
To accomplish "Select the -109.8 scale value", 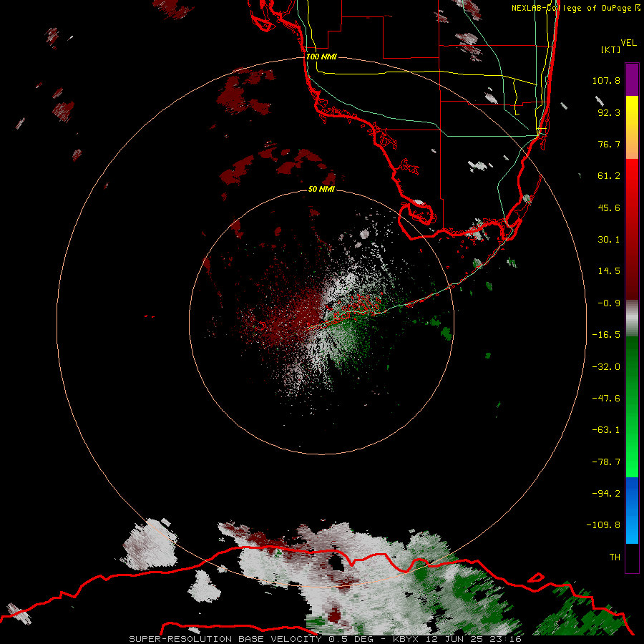I will point(603,525).
